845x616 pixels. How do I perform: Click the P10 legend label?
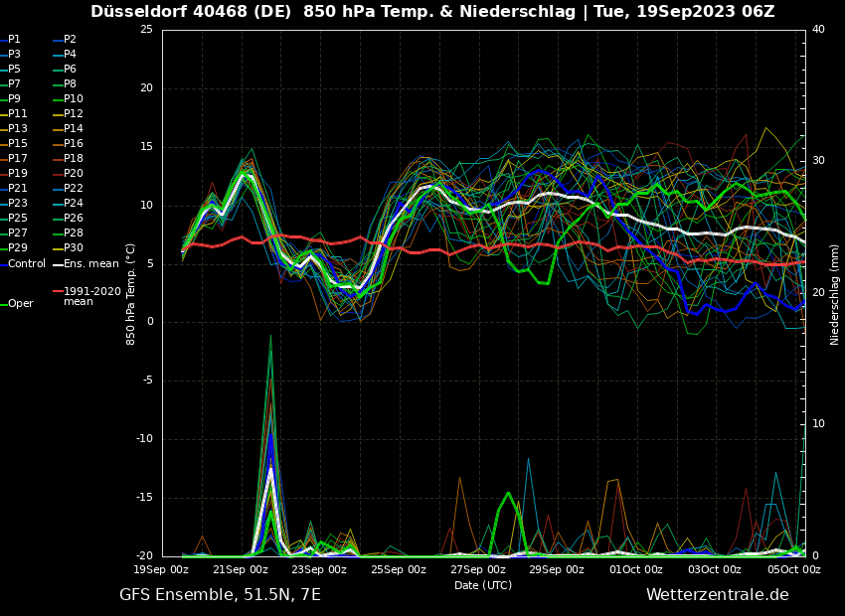[x=73, y=99]
